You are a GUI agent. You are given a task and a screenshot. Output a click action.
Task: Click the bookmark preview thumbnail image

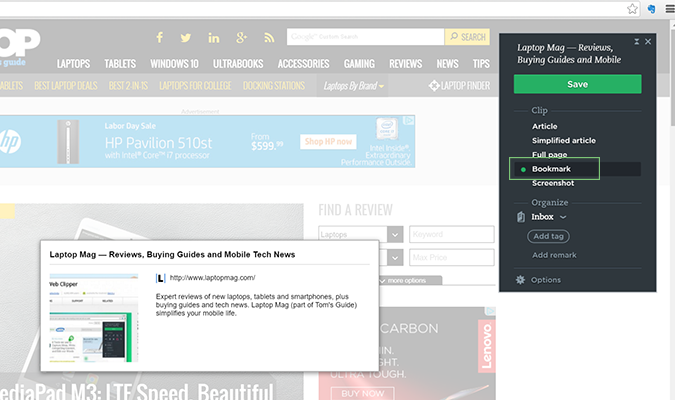point(94,318)
